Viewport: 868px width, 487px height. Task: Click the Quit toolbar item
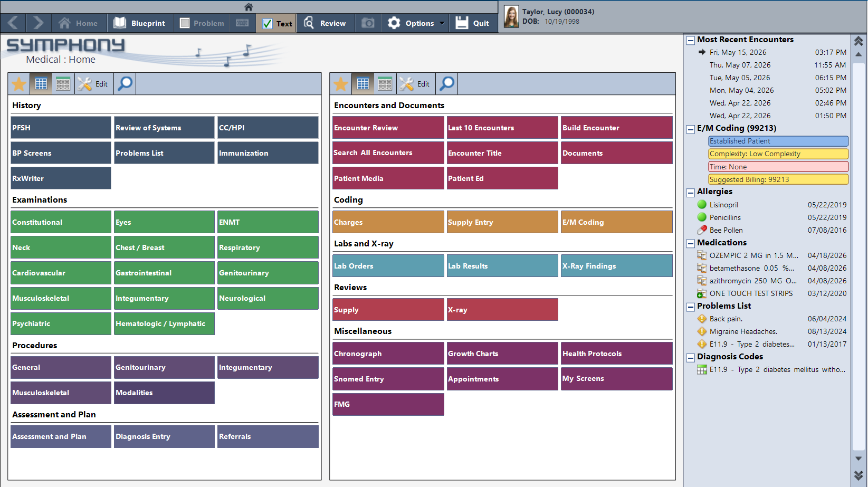tap(473, 23)
